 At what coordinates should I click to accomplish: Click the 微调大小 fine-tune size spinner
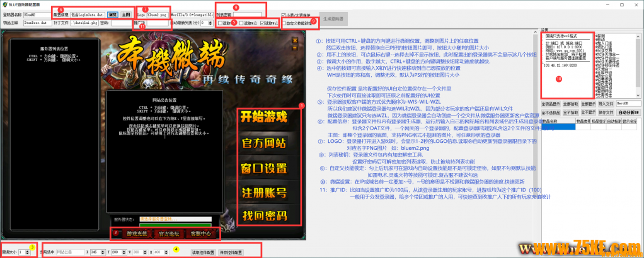point(24,252)
